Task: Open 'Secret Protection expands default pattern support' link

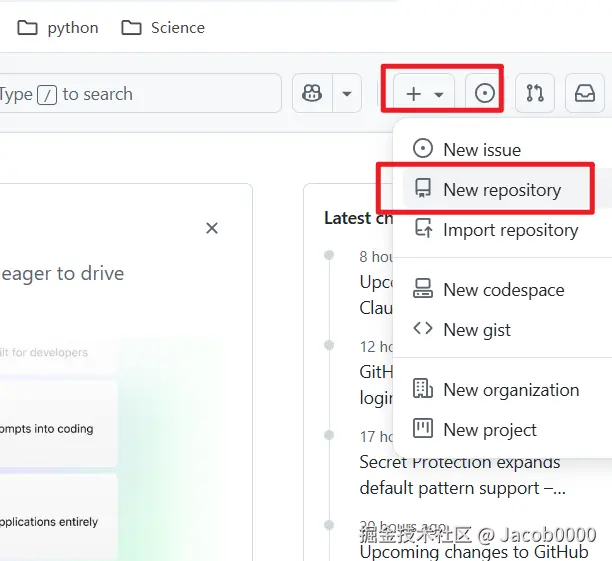Action: click(x=463, y=475)
